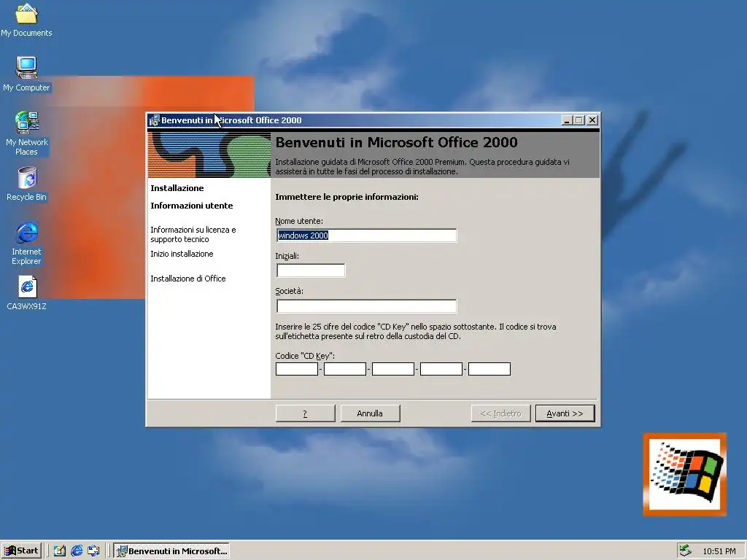Focus the Iniziali input field

pos(311,271)
